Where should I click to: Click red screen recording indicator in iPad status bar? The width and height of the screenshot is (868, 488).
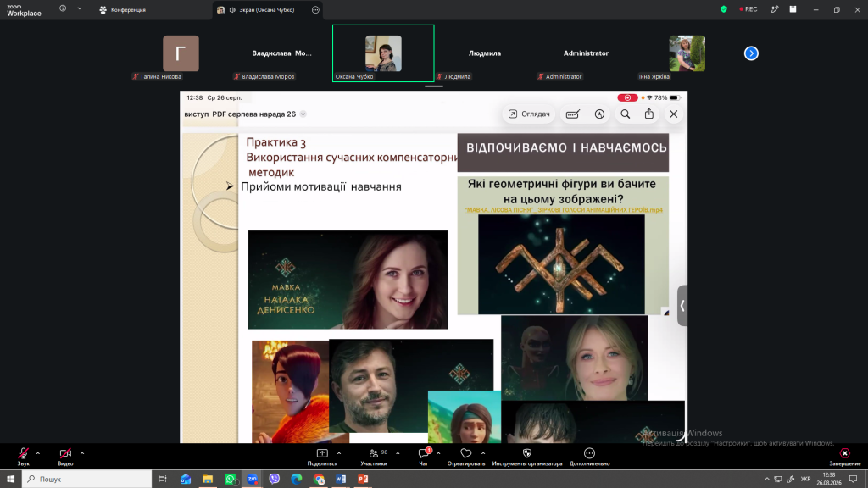click(x=627, y=97)
